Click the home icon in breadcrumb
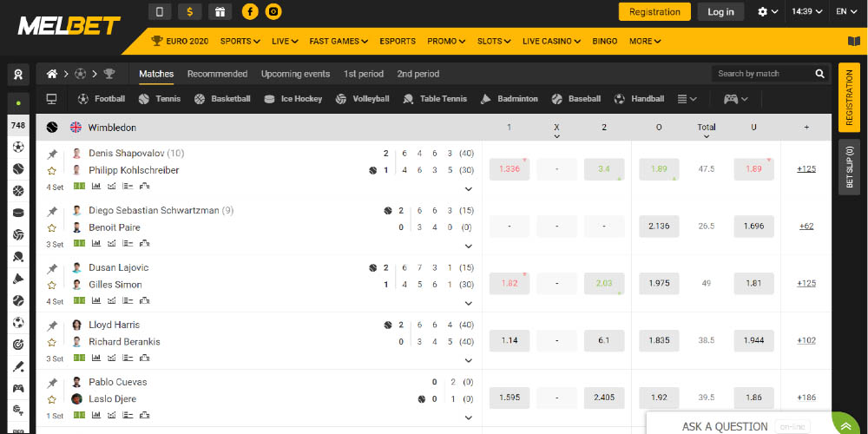Image resolution: width=868 pixels, height=434 pixels. pos(53,74)
